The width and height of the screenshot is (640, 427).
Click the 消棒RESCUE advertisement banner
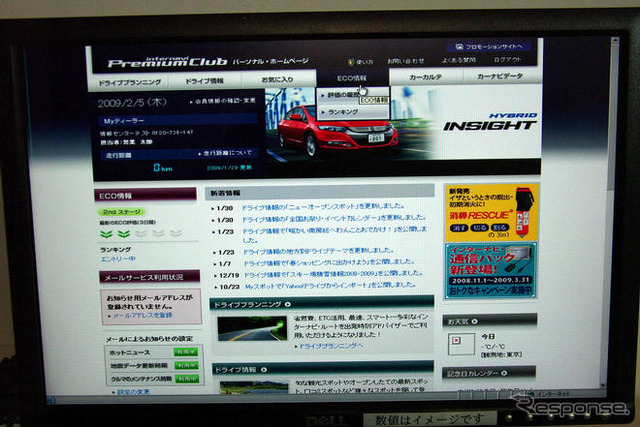pyautogui.click(x=491, y=213)
